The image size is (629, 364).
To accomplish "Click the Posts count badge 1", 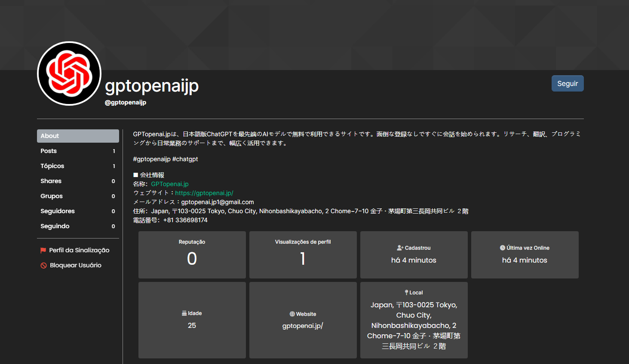I will click(x=114, y=151).
